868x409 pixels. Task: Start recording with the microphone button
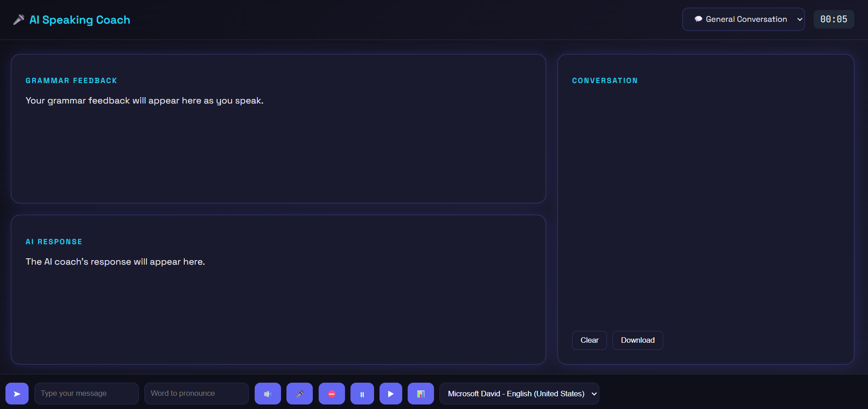pyautogui.click(x=300, y=394)
